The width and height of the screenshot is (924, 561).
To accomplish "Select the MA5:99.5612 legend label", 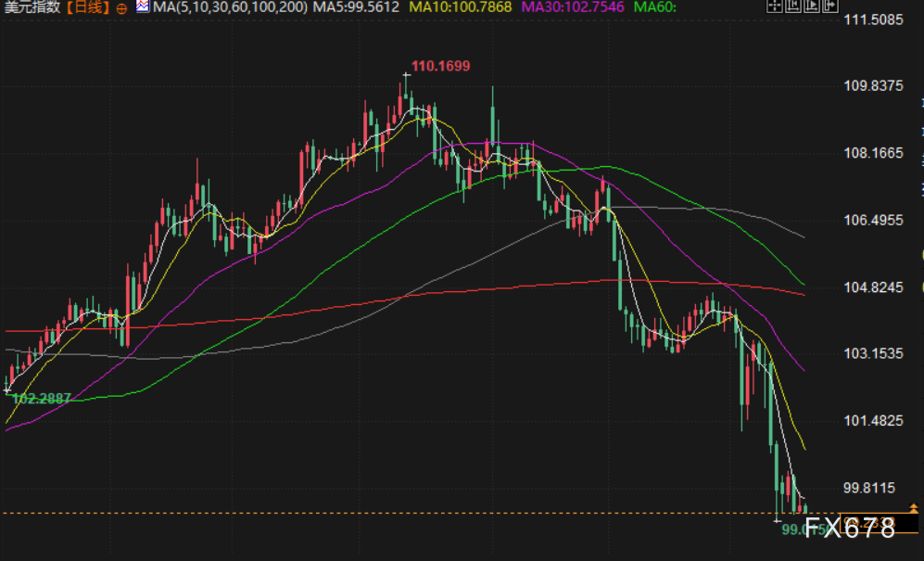I will point(356,7).
